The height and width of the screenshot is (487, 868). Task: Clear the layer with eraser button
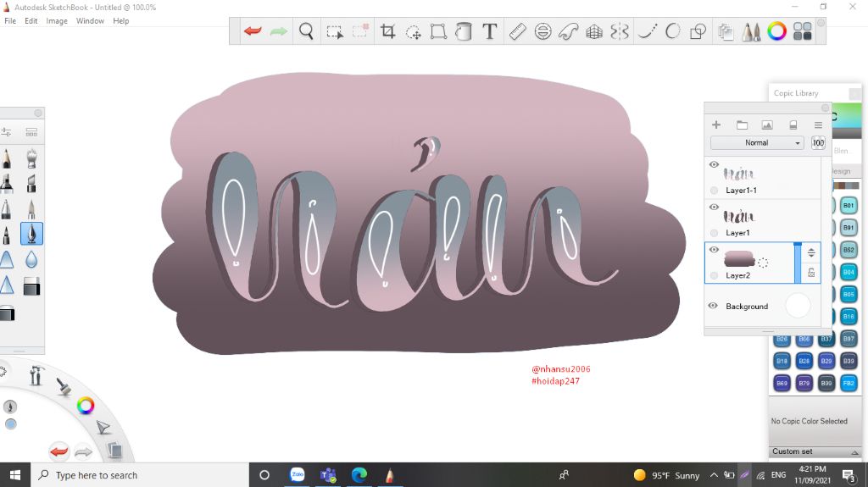coord(793,125)
